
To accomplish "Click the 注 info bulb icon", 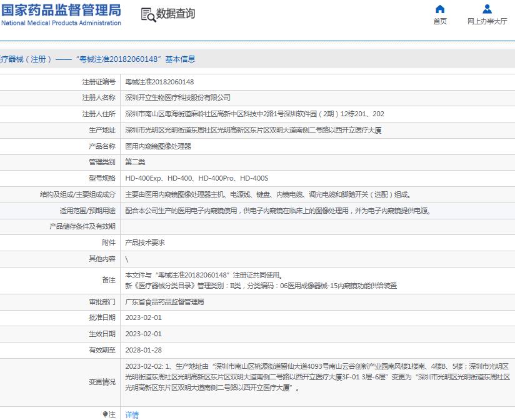I will point(105,414).
